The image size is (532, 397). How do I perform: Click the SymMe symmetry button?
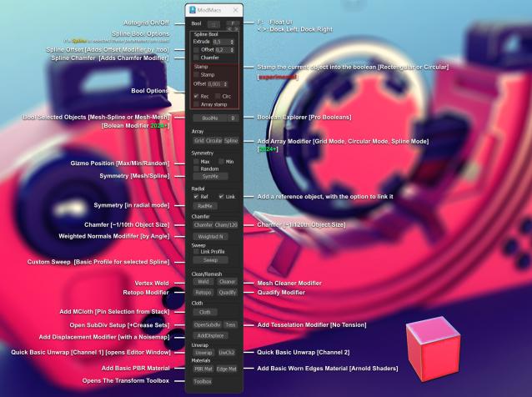coord(210,177)
